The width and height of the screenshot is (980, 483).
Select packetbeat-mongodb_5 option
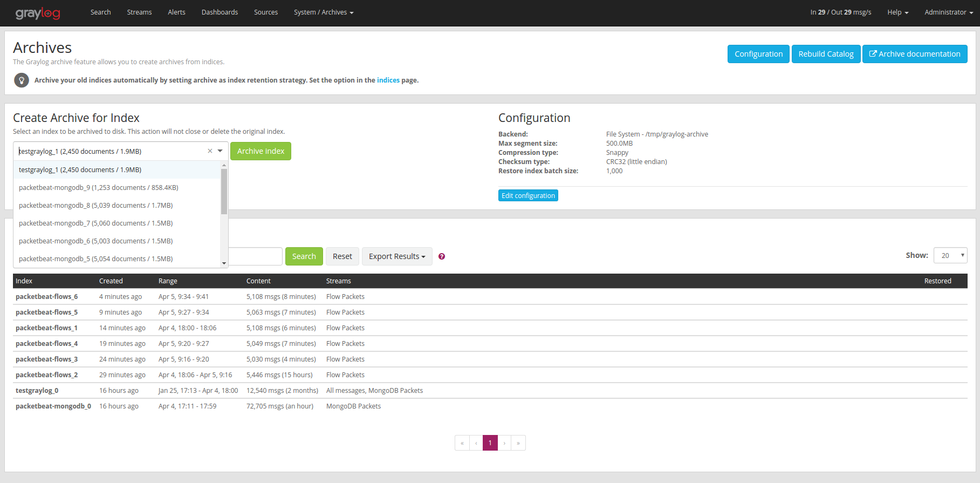coord(116,258)
